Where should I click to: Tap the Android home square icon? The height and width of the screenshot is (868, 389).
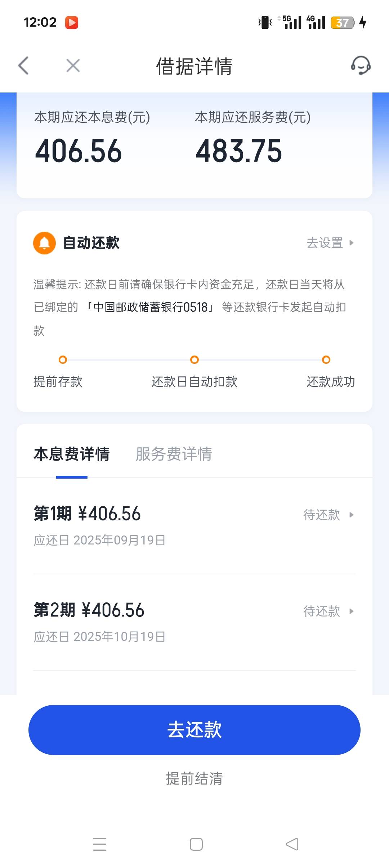[196, 844]
